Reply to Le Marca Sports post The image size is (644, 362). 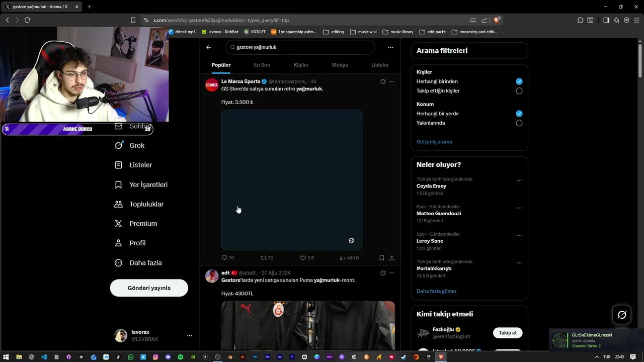[x=227, y=258]
